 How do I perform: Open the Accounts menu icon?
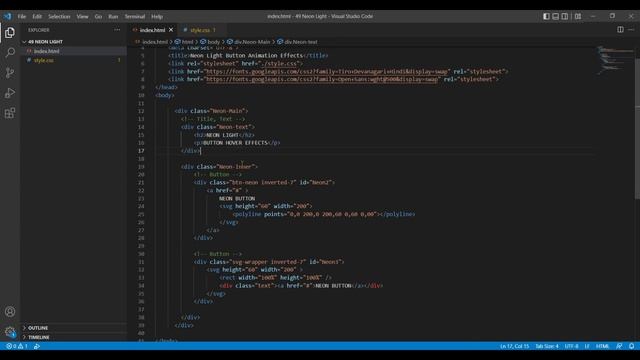click(x=10, y=312)
